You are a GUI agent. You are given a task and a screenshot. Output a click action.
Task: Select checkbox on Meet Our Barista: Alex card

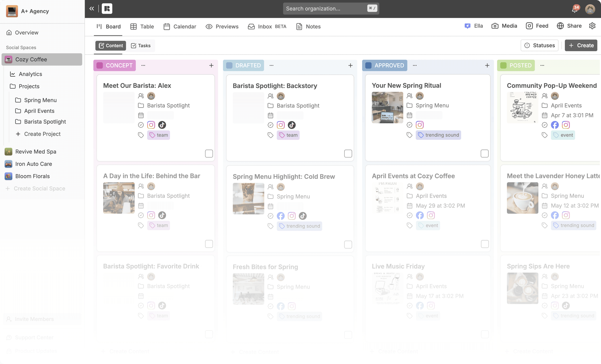209,154
